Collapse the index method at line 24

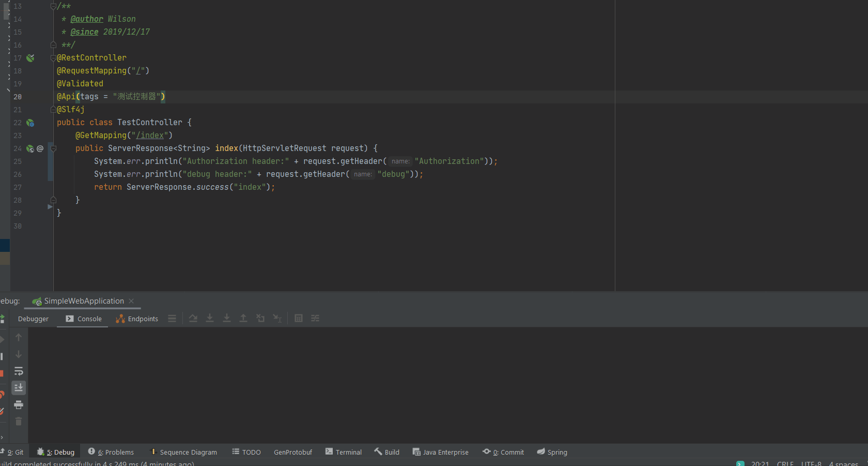[x=53, y=148]
